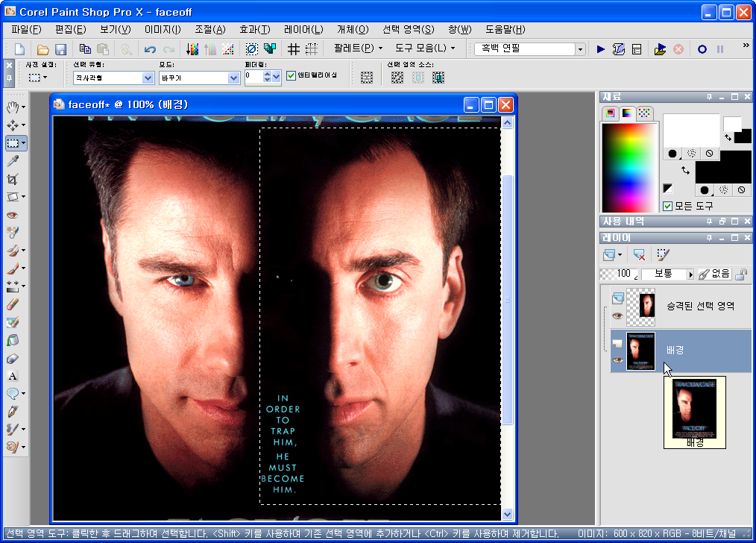Hide the 배경 layer eye

[x=617, y=360]
